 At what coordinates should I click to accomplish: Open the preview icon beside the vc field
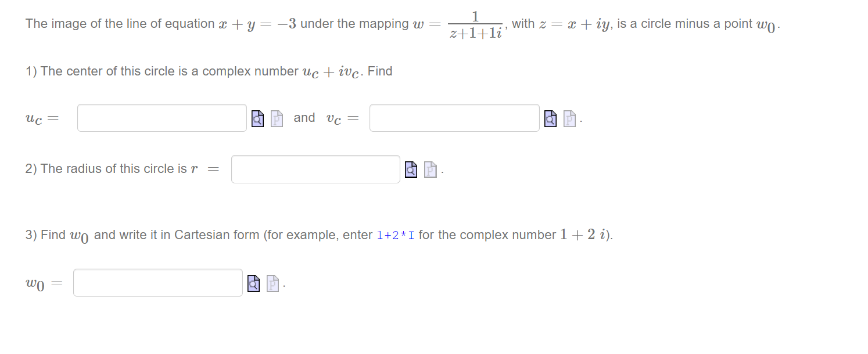tap(550, 118)
